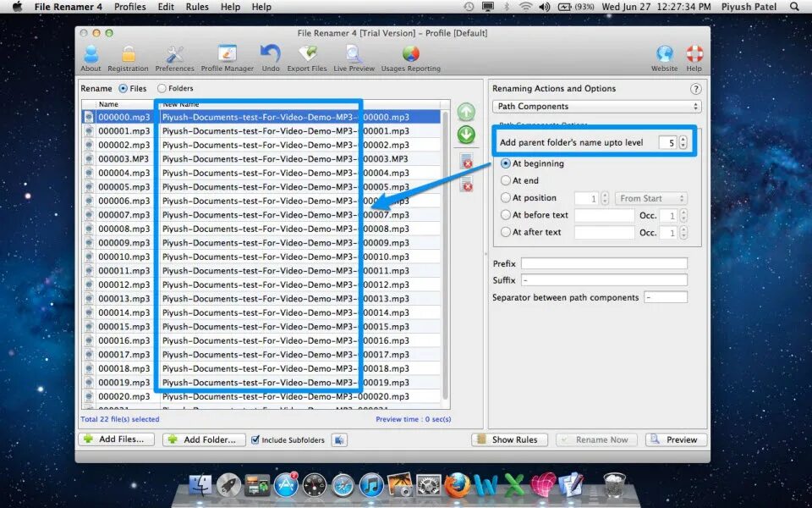This screenshot has width=812, height=508.
Task: Open App Store from the dock
Action: point(286,486)
